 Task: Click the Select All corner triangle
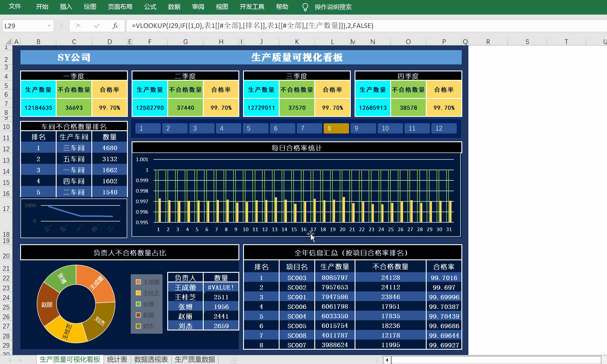8,41
